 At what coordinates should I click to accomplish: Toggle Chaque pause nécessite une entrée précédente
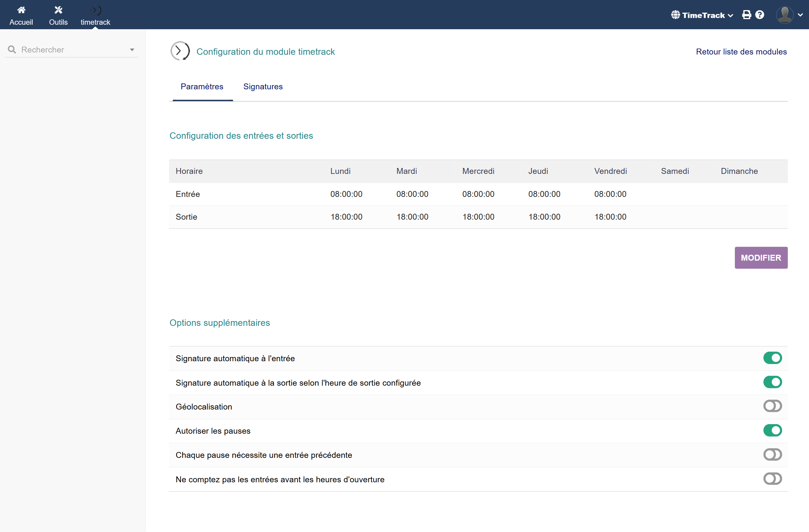pos(772,454)
